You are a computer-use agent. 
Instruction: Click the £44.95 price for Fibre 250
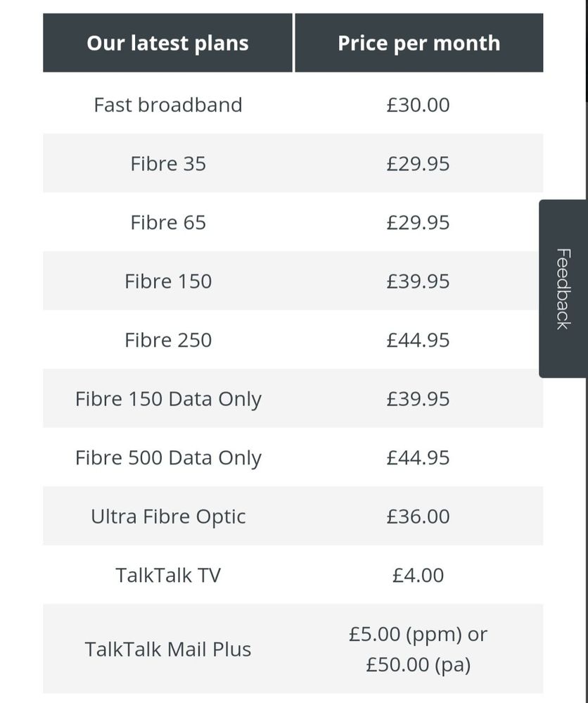(418, 340)
